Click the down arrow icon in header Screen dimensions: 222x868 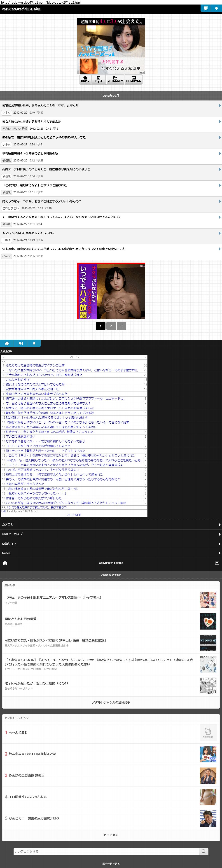(216, 8)
